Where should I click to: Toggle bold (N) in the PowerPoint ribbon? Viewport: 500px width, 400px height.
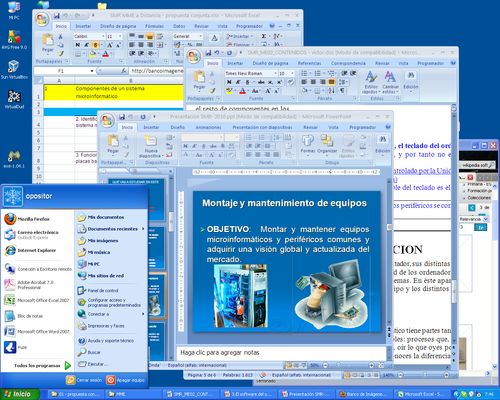coord(186,146)
